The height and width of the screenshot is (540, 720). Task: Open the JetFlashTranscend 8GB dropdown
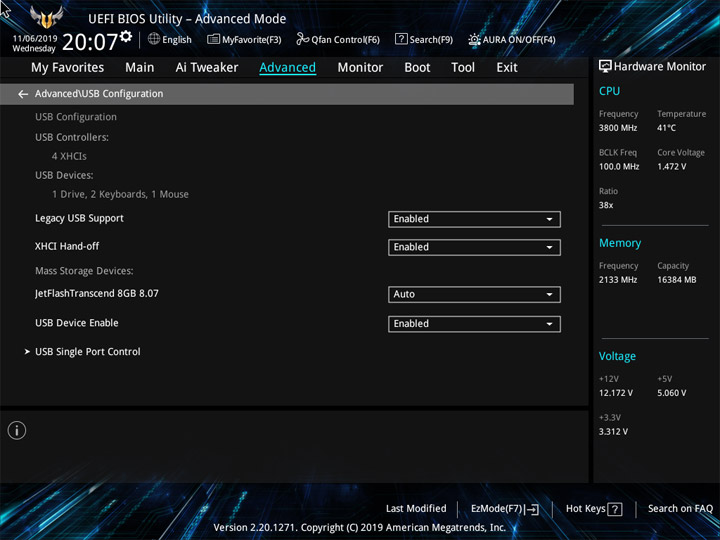point(474,294)
